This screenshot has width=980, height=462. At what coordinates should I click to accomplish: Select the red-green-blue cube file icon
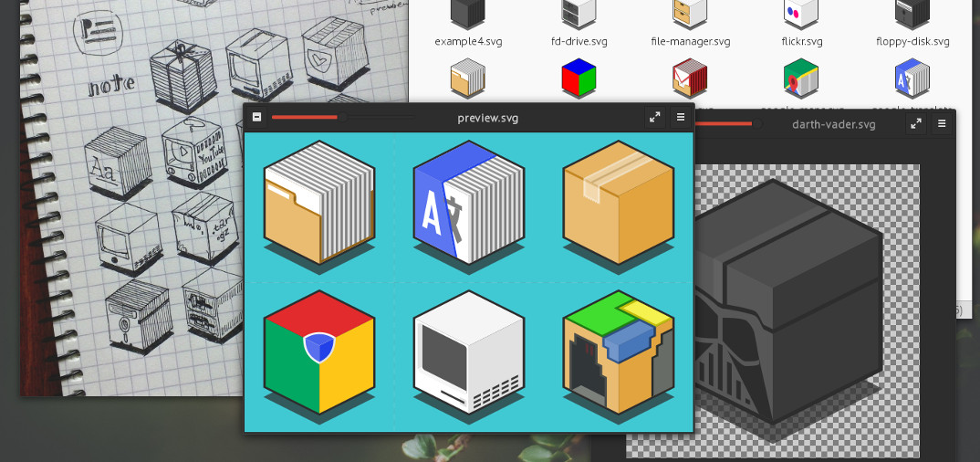[x=579, y=79]
